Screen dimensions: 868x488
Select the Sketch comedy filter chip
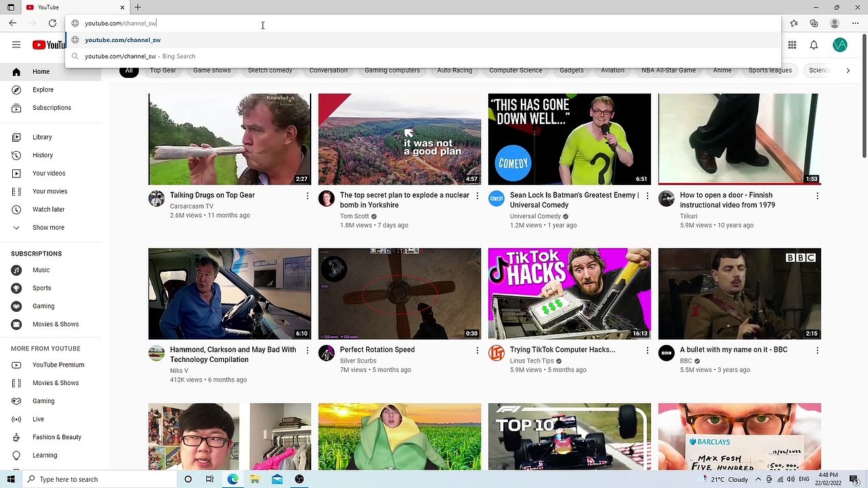[270, 70]
